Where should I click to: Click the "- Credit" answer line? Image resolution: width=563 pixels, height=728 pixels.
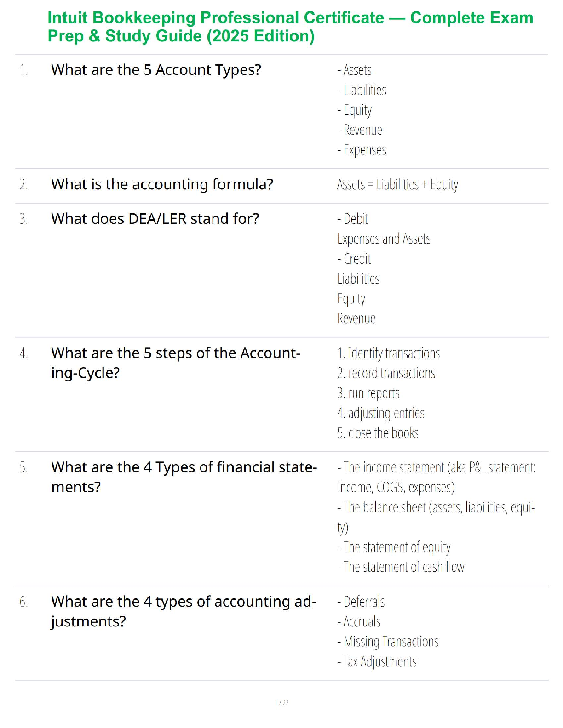point(354,259)
